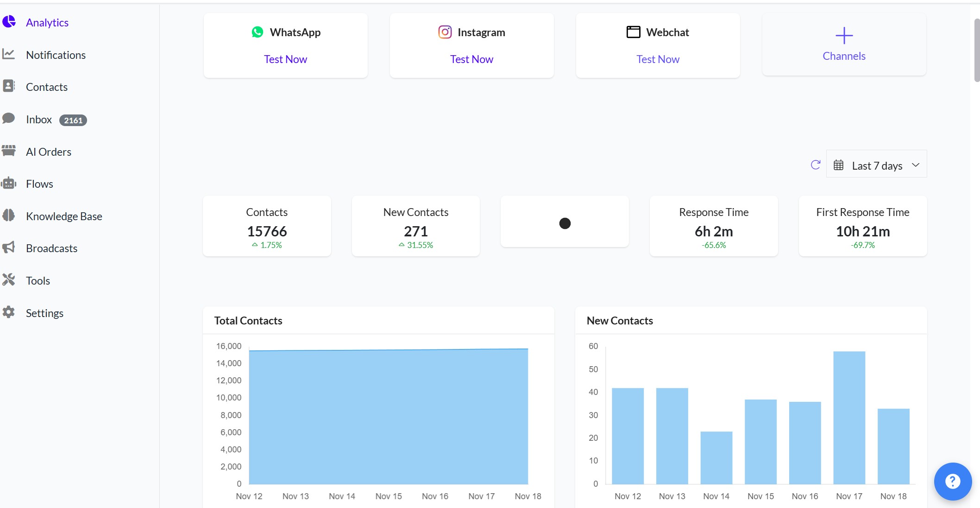Click the Broadcasts megaphone icon

coord(9,248)
